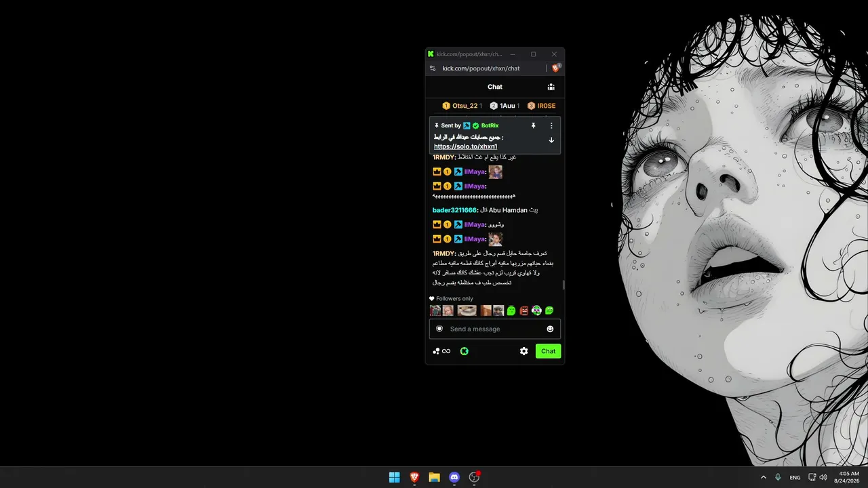Open Brave browser from the taskbar
Screen dimensions: 868x488
[414, 477]
